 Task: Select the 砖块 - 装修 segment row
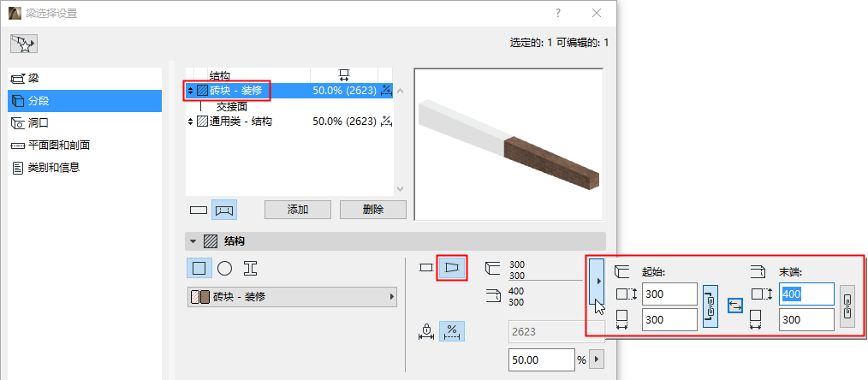click(x=289, y=90)
